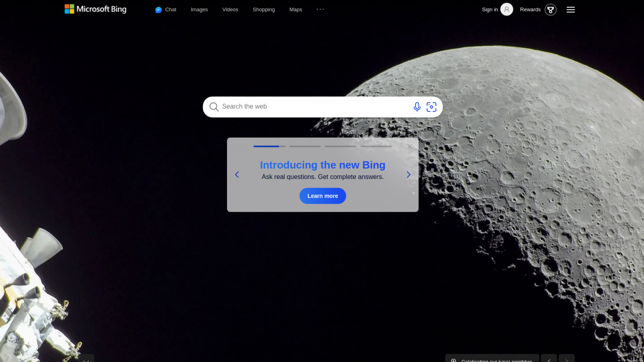Screen dimensions: 644x362
Task: Expand the three-dot more menu
Action: click(x=320, y=9)
